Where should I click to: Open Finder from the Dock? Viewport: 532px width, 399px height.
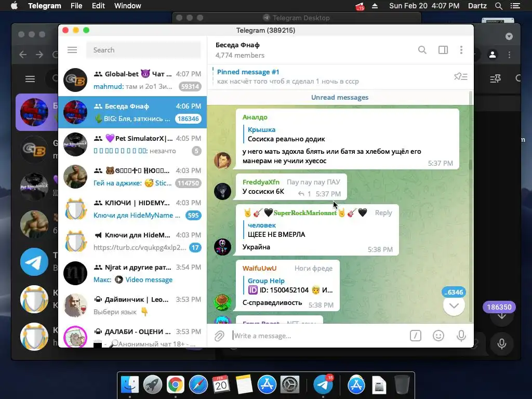point(130,385)
